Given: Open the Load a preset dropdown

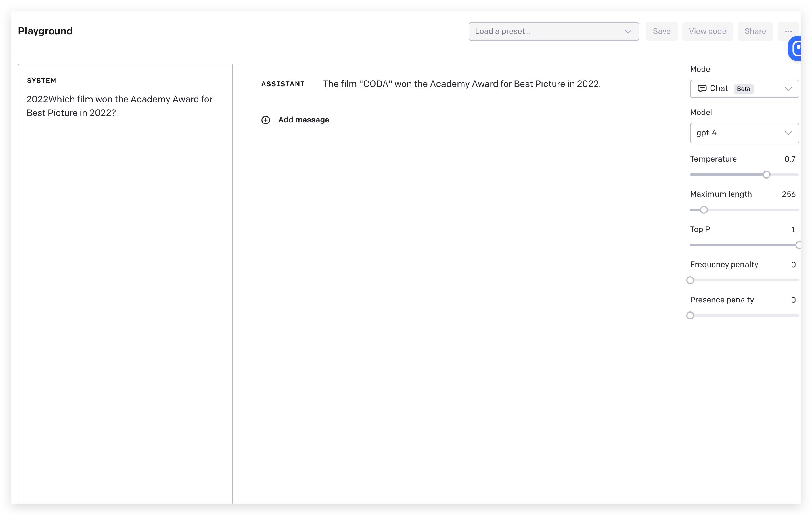Looking at the screenshot, I should pyautogui.click(x=553, y=31).
